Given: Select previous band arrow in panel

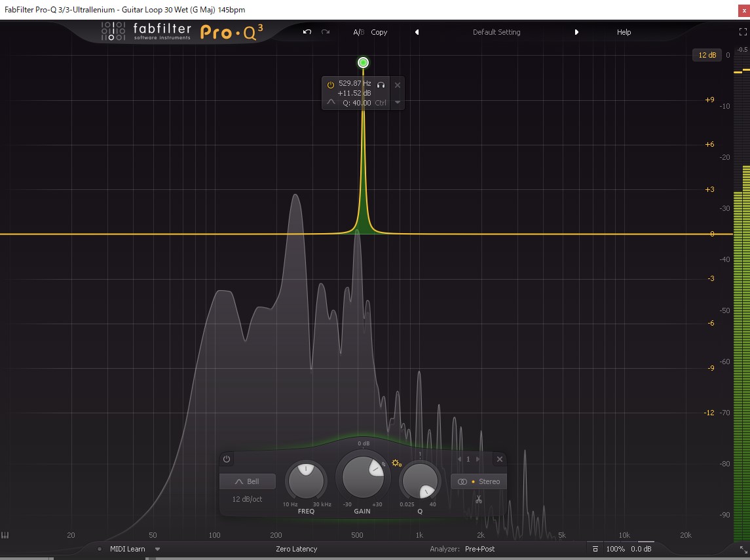Looking at the screenshot, I should 459,459.
